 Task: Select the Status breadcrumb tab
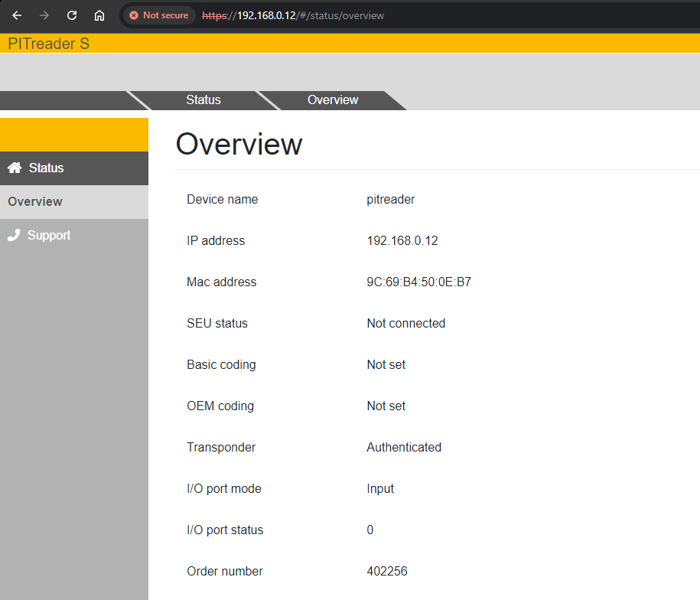coord(203,99)
